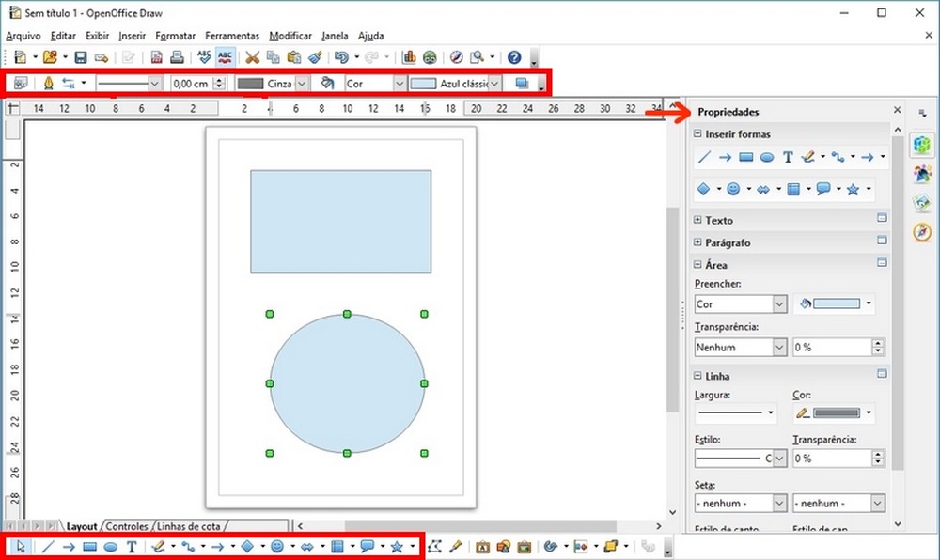Collapse the Área section

(x=697, y=264)
